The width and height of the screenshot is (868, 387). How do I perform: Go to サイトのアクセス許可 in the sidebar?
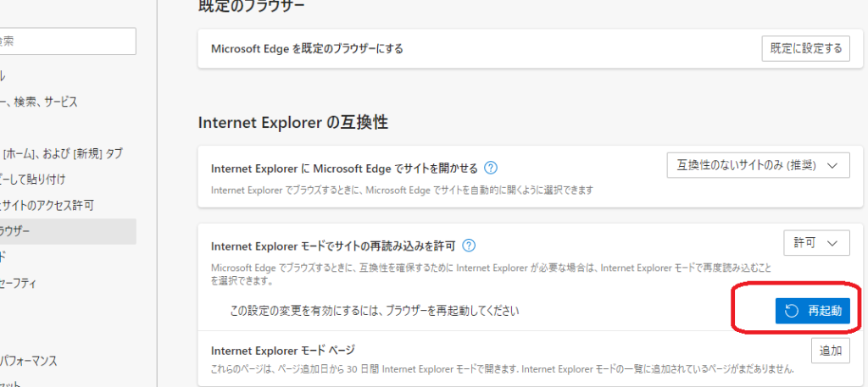pyautogui.click(x=47, y=205)
